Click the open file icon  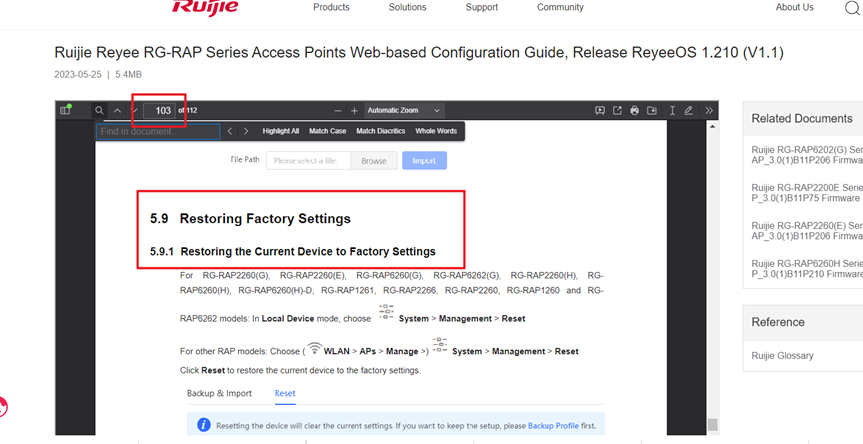[617, 111]
